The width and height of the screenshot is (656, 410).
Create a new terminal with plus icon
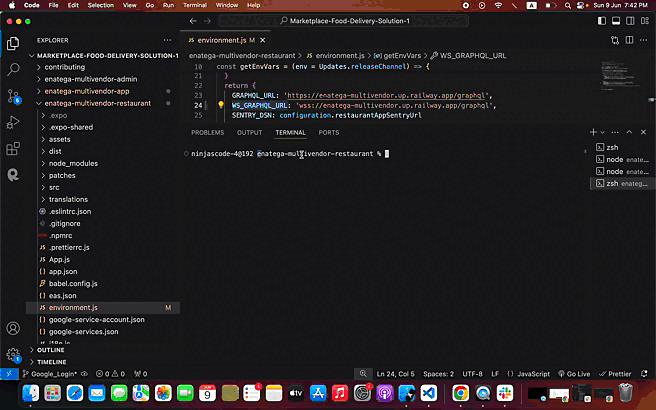pyautogui.click(x=593, y=132)
